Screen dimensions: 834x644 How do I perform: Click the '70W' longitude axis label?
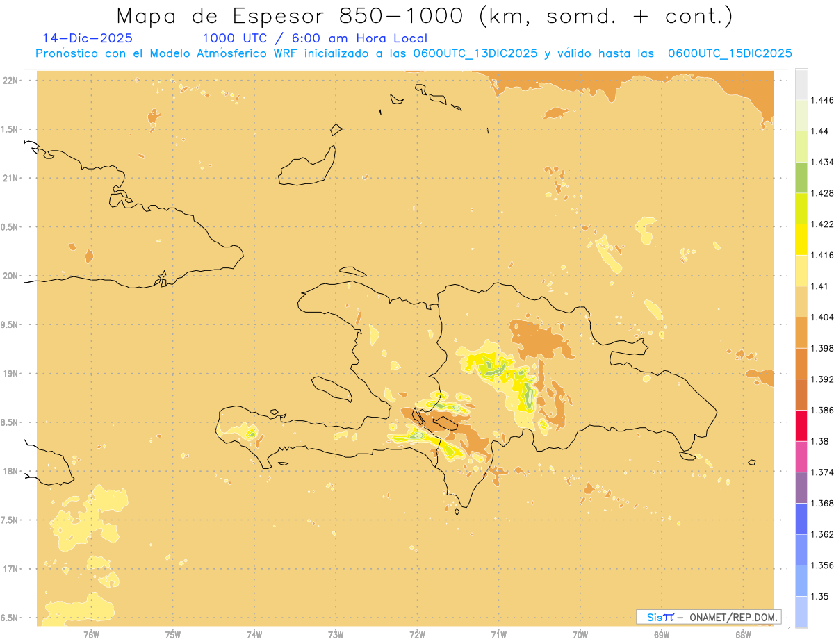click(x=580, y=634)
